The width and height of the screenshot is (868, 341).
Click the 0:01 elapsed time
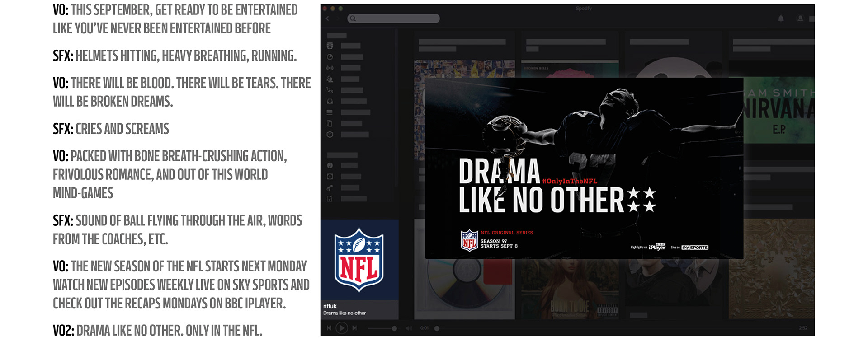coord(425,328)
